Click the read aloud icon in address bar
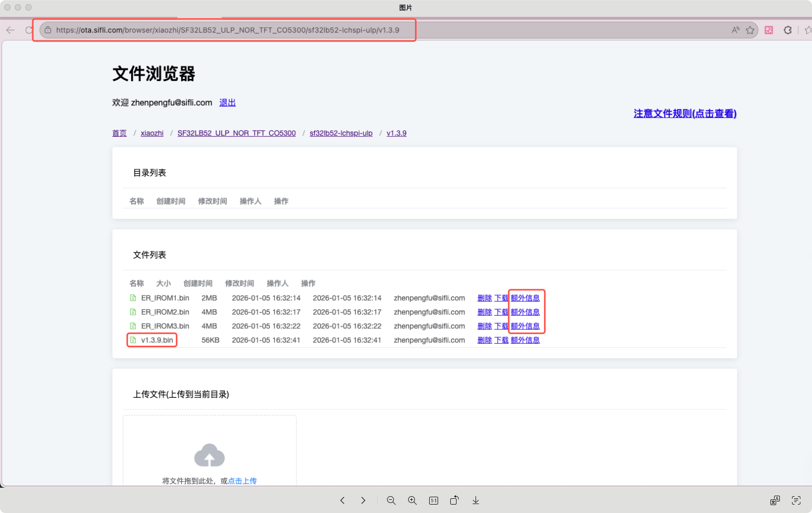The width and height of the screenshot is (812, 513). click(735, 30)
